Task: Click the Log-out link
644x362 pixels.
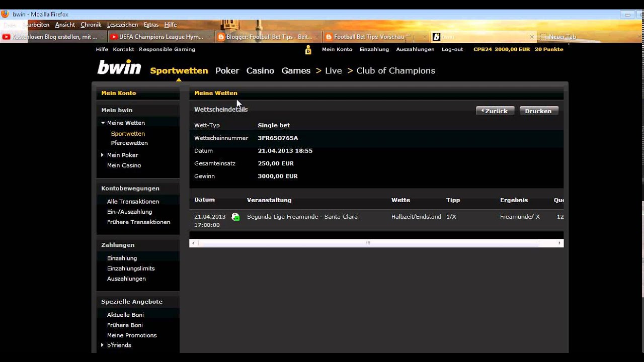Action: click(x=452, y=49)
